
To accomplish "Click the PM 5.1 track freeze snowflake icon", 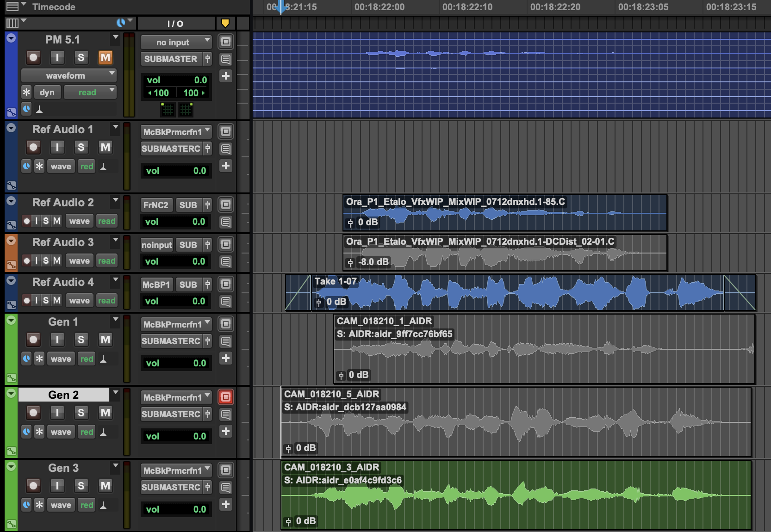I will 26,92.
